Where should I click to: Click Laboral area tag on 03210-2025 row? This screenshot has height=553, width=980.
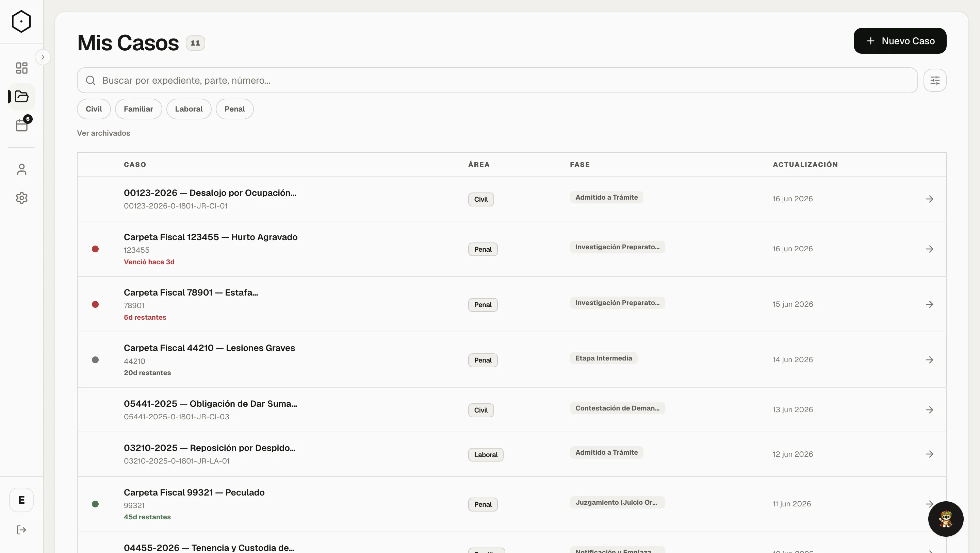click(x=486, y=455)
